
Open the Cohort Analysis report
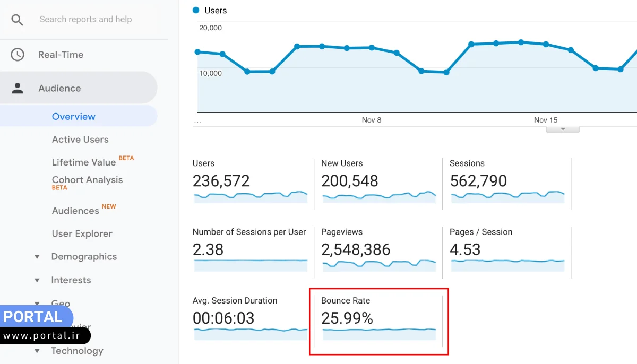click(x=87, y=180)
